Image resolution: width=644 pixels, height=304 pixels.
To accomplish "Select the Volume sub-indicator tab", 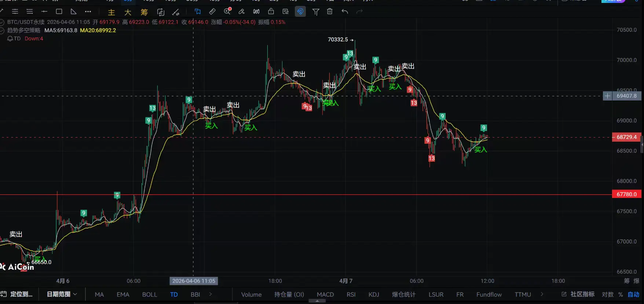I will pos(252,294).
